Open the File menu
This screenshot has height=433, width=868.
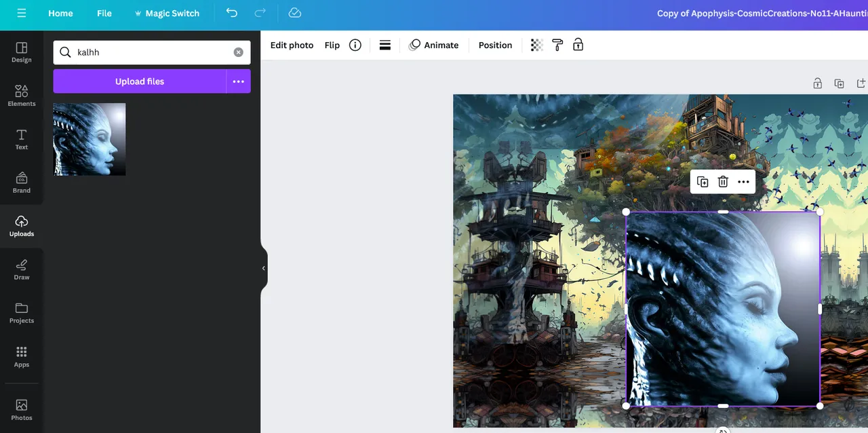coord(104,13)
